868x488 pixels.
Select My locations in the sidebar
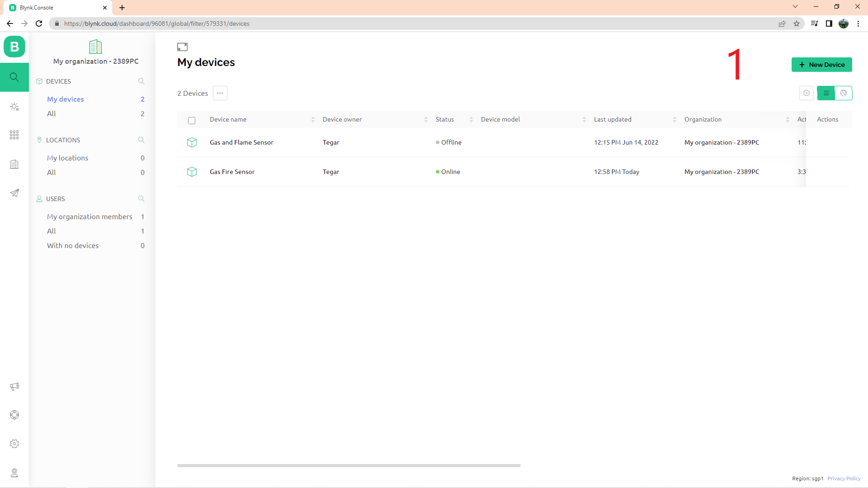pos(67,158)
